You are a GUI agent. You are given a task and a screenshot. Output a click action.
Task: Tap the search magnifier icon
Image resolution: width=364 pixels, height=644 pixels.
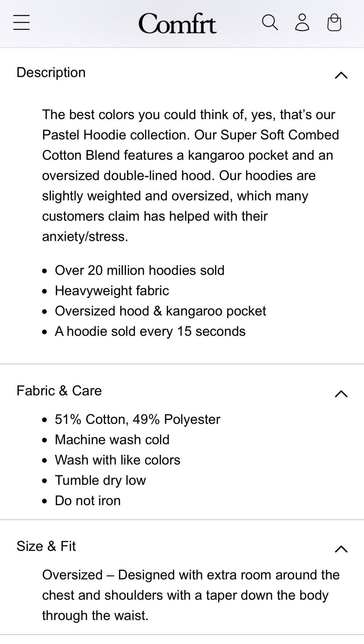[270, 22]
